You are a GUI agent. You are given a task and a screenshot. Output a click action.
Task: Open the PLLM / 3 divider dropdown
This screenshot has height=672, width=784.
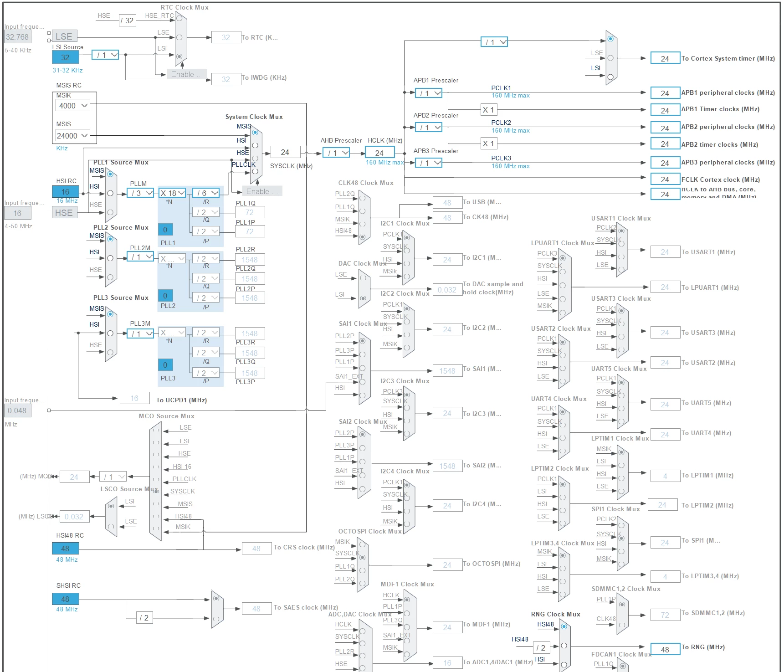[x=140, y=193]
